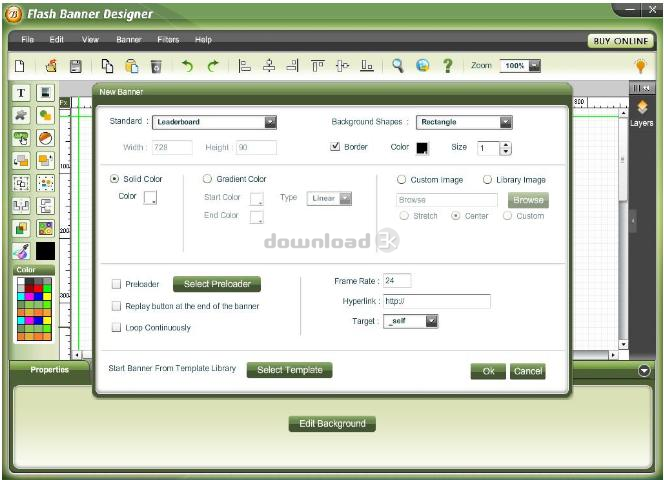
Task: Open the Standard Leaderboard dropdown
Action: pyautogui.click(x=214, y=122)
